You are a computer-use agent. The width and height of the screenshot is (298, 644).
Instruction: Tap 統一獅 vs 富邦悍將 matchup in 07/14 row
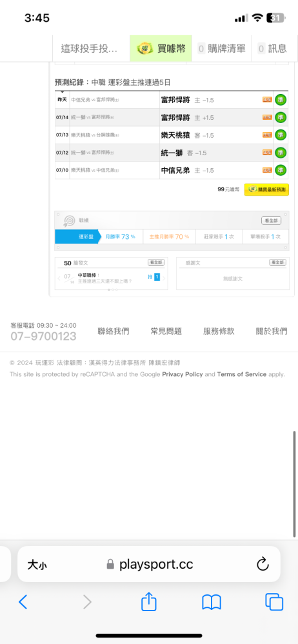(x=93, y=117)
